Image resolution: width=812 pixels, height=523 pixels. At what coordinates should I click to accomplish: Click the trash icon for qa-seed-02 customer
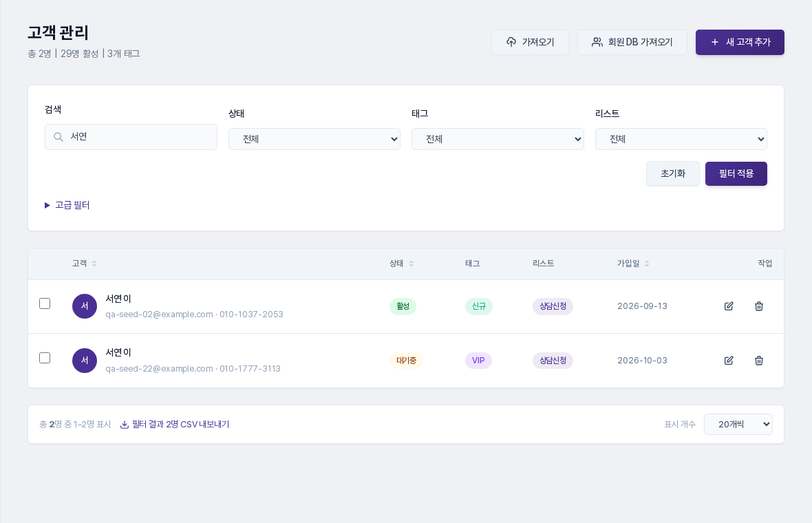tap(758, 306)
